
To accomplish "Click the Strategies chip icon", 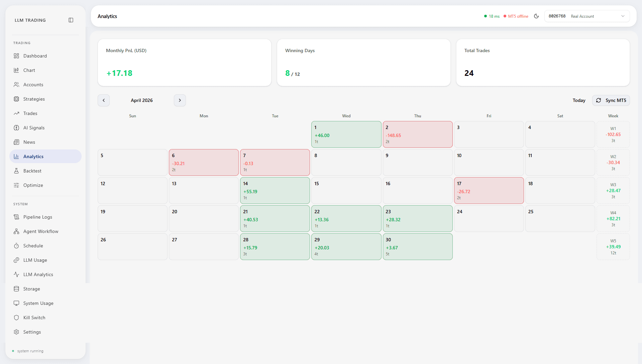I will coord(16,99).
